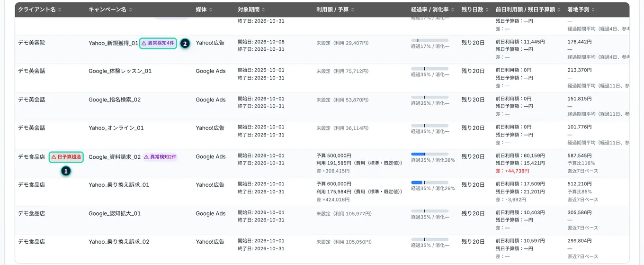Viewport: 644px width, 265px height.
Task: Select the Yahoo_乗り換え訴求_01 campaign name
Action: [119, 185]
